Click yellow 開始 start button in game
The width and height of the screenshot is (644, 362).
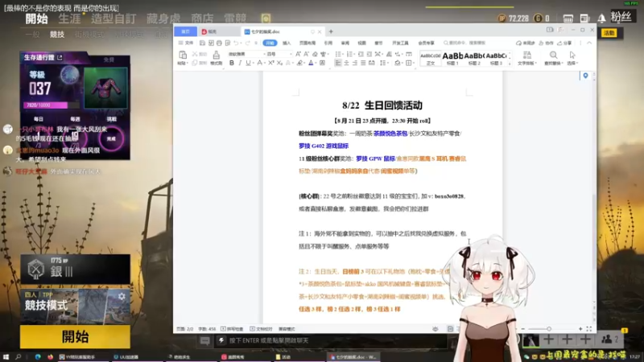[x=75, y=336]
